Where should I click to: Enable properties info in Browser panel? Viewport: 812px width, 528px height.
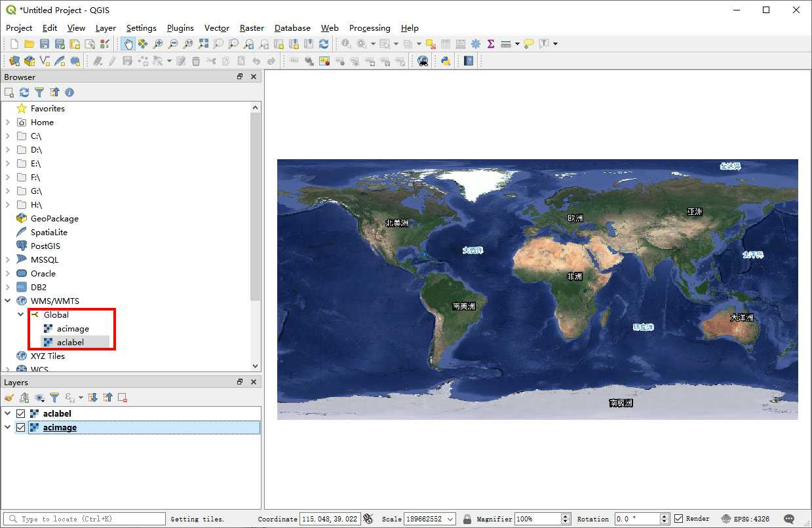tap(69, 92)
